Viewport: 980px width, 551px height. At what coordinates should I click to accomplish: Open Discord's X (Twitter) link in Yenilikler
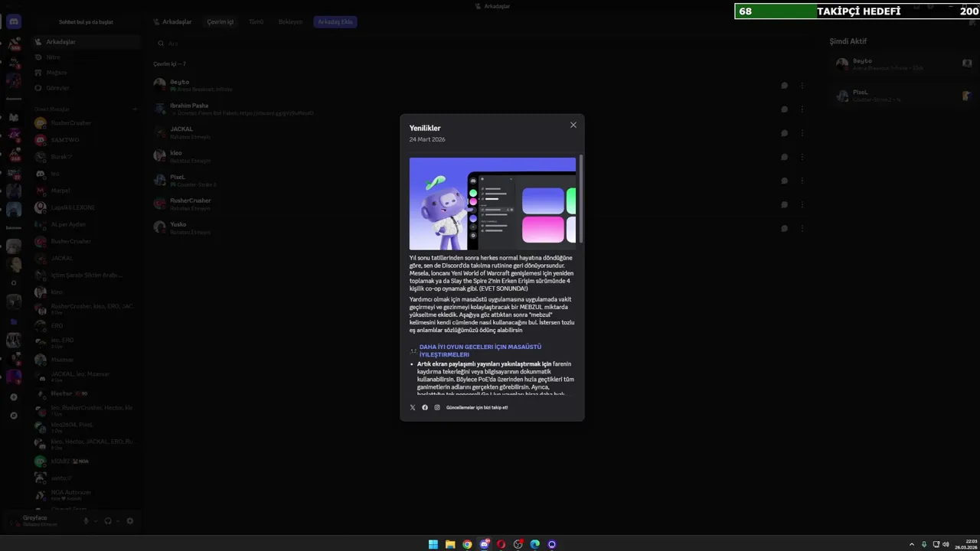pyautogui.click(x=413, y=407)
